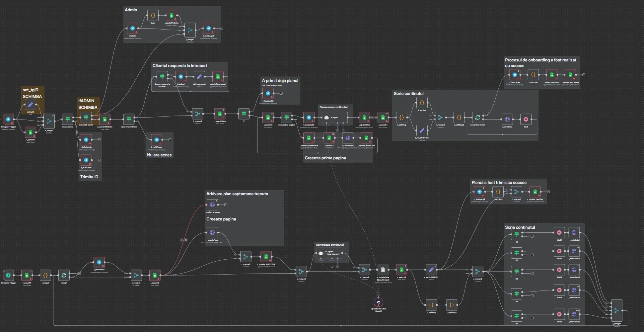644x332 pixels.
Task: Open the 'daca esti admin' IF node
Action: coord(86,118)
